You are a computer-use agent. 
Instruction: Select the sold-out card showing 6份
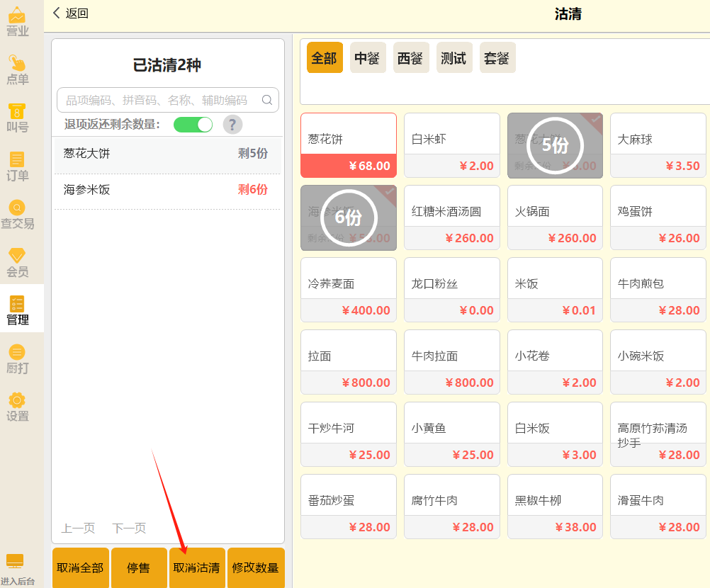pyautogui.click(x=349, y=217)
